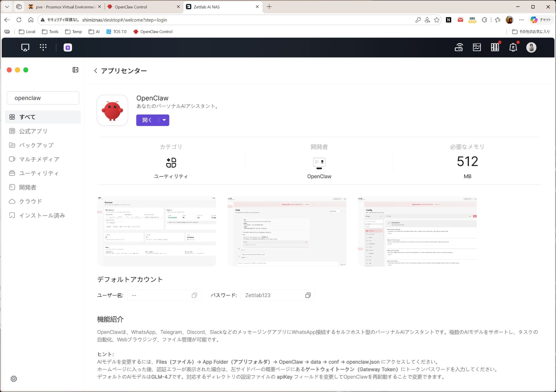Open the app grid launcher icon
The width and height of the screenshot is (556, 392).
tap(43, 47)
